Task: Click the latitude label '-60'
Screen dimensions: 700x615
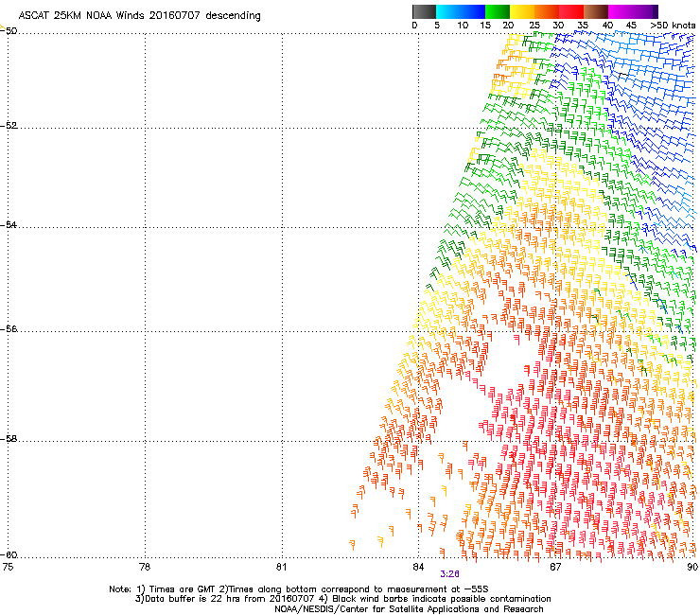Action: click(x=9, y=554)
